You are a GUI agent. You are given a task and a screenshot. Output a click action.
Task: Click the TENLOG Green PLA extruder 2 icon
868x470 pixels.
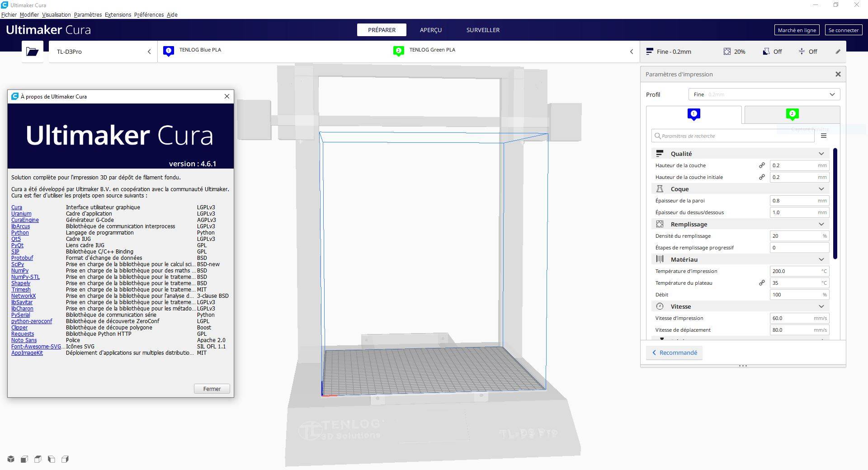pos(398,51)
